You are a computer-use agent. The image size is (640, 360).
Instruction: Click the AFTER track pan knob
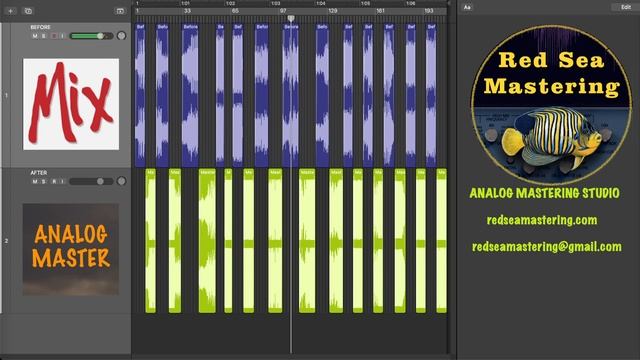click(121, 181)
